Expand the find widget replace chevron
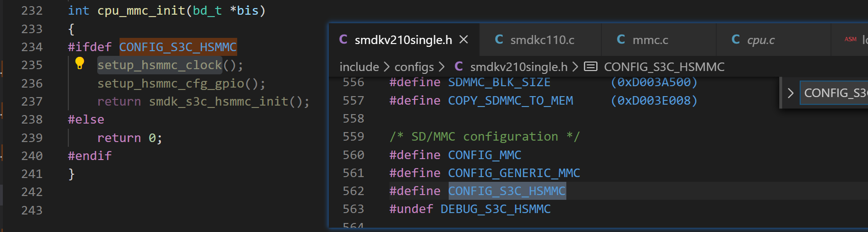This screenshot has width=868, height=232. point(790,93)
